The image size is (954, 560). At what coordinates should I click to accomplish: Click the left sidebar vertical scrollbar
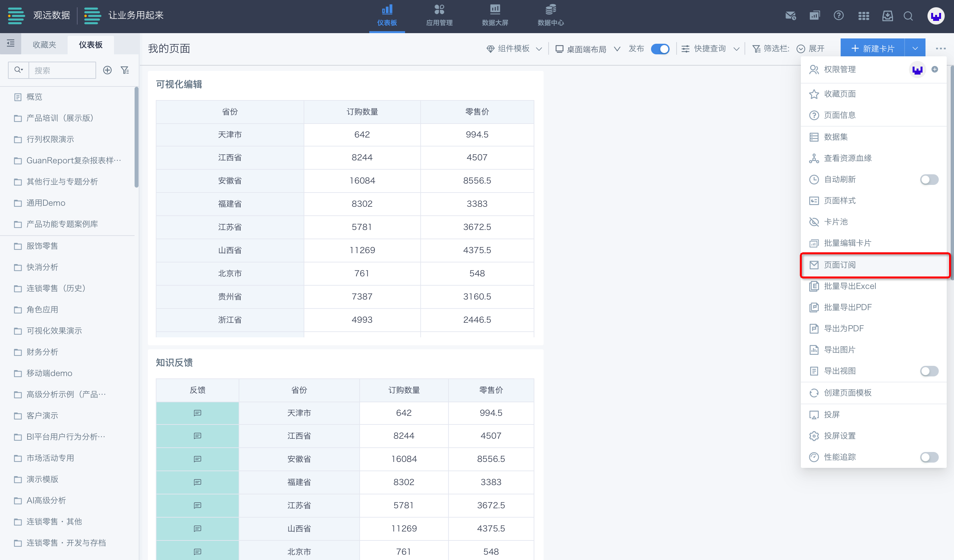136,137
